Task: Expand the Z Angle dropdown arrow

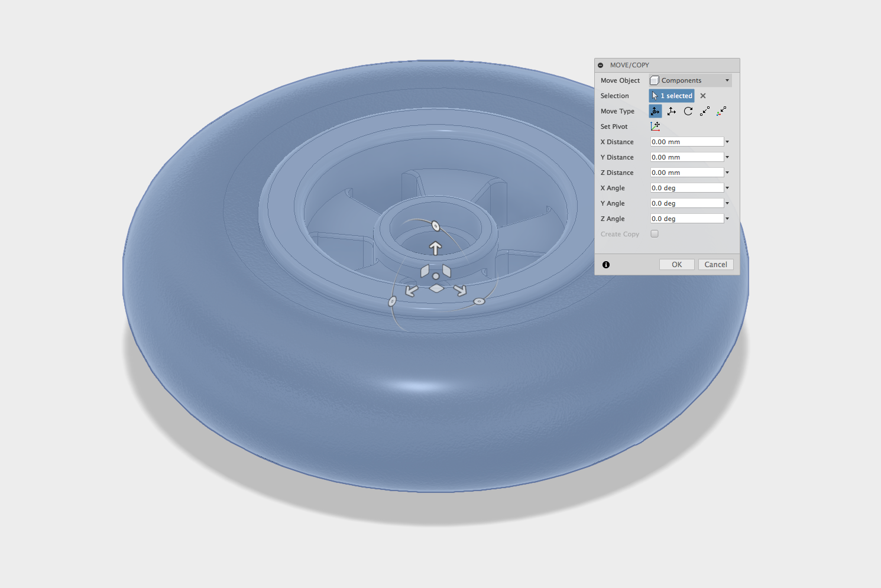Action: pyautogui.click(x=727, y=219)
